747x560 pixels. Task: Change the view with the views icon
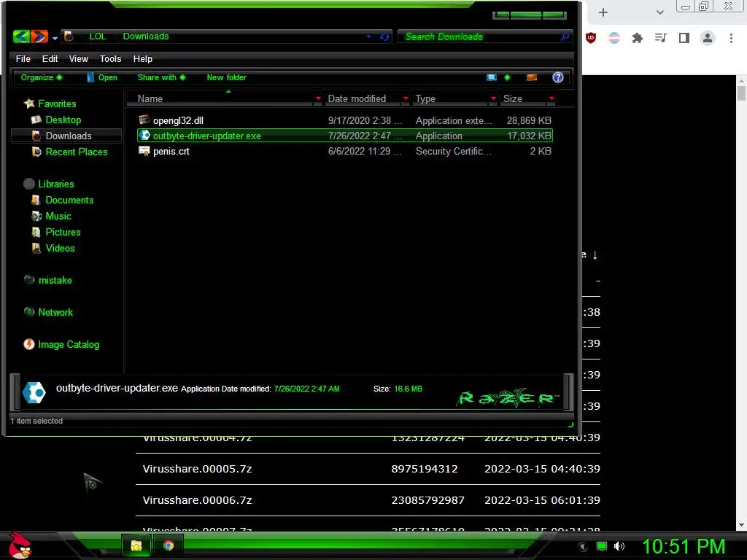(x=491, y=77)
